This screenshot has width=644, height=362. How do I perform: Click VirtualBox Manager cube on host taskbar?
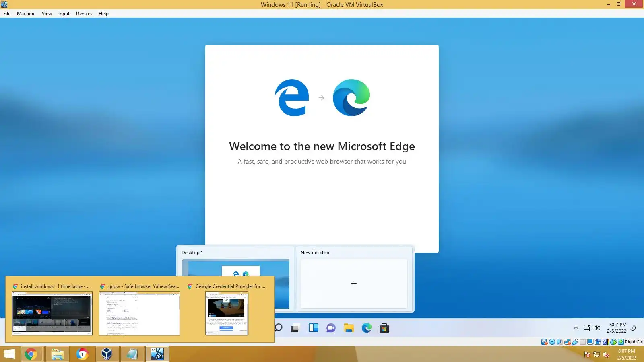(x=107, y=354)
